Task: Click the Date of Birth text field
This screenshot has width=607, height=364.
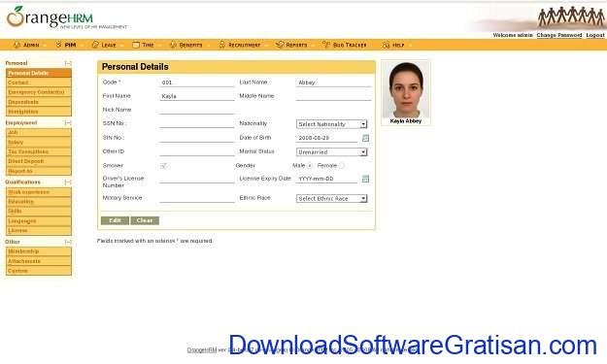Action: click(327, 138)
